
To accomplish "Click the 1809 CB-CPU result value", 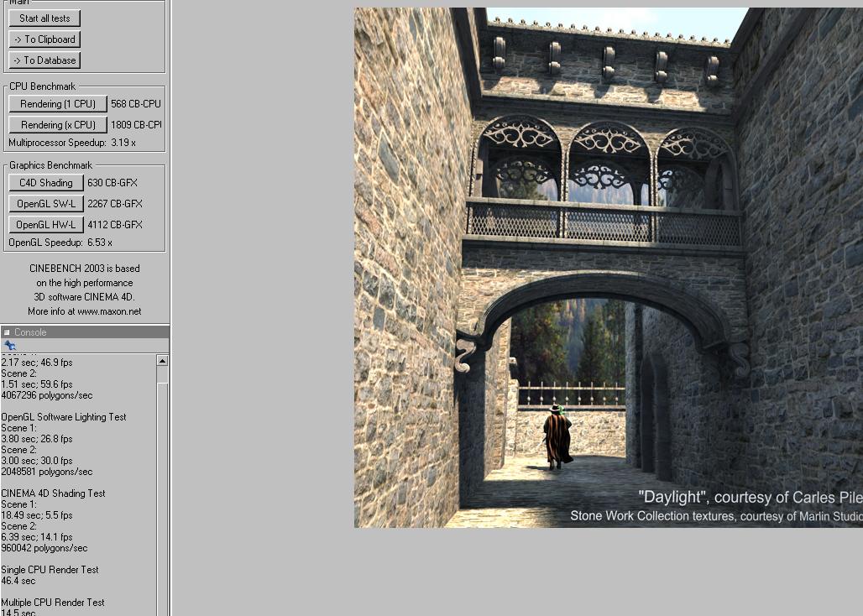I will (137, 125).
